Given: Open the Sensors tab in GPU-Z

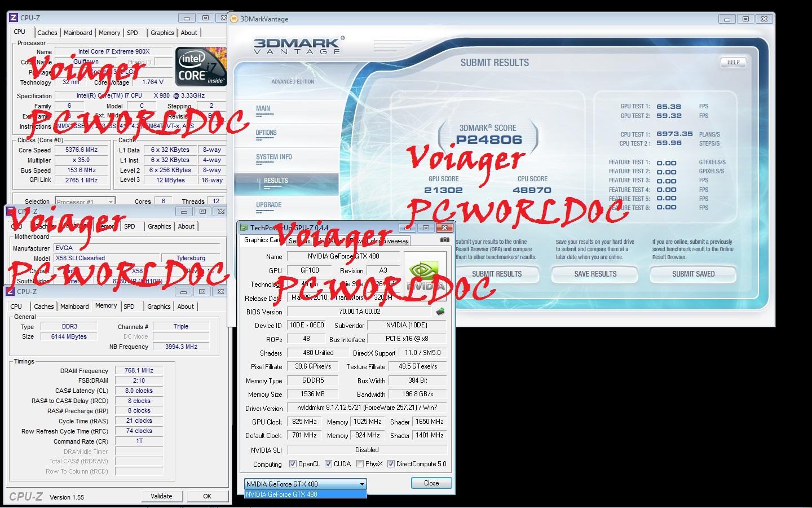Looking at the screenshot, I should [299, 241].
